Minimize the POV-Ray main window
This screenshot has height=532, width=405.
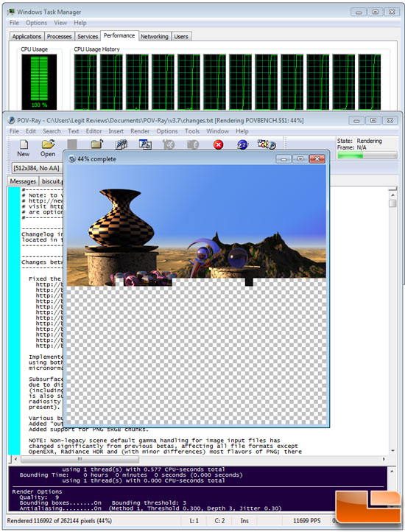pyautogui.click(x=356, y=120)
